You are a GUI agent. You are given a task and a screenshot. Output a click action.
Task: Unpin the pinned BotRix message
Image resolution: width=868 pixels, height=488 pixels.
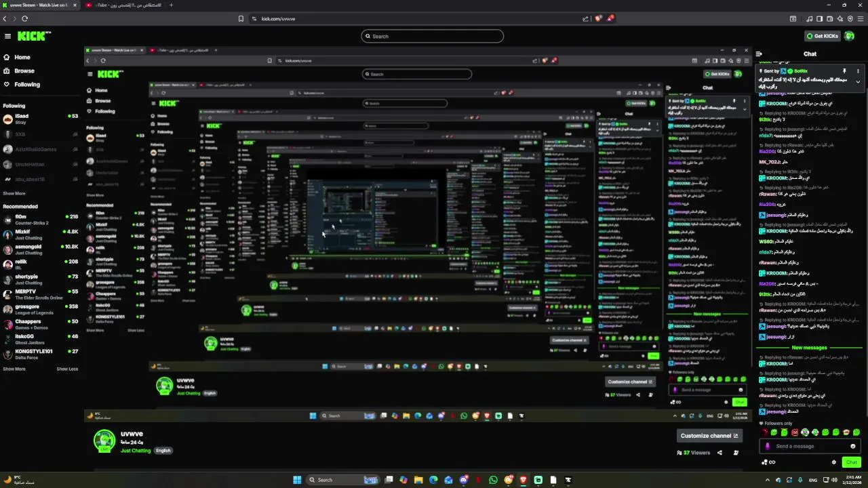click(x=844, y=71)
